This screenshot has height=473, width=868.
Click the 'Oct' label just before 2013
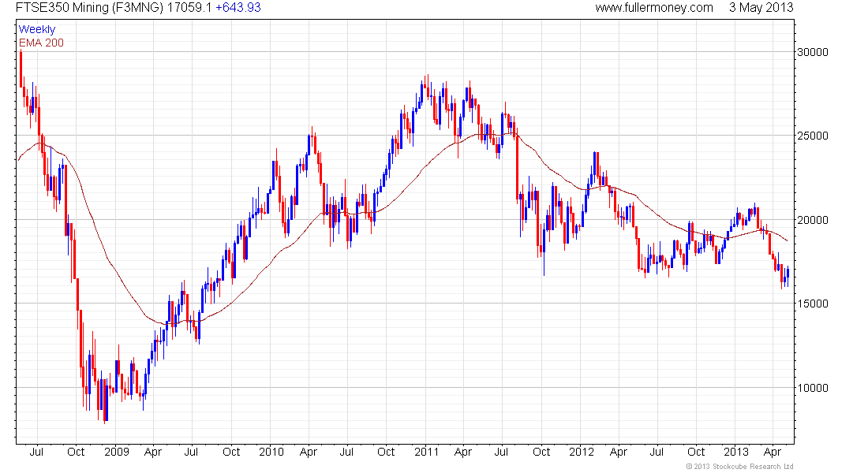(697, 452)
